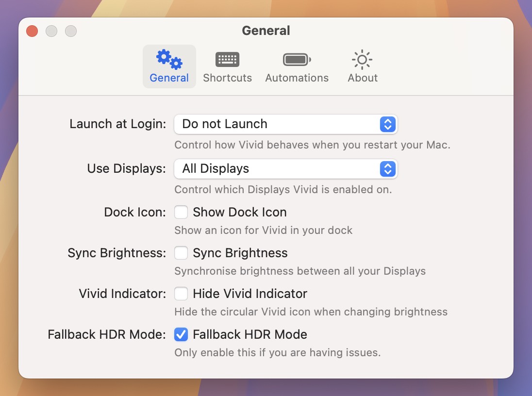Click the blue chevron stepper on Use Displays

coord(387,169)
